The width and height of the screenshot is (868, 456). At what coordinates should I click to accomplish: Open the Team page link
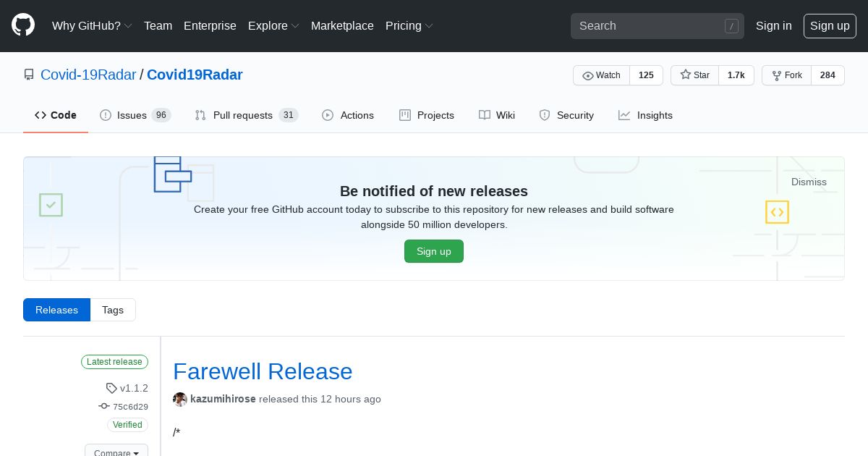click(x=158, y=25)
